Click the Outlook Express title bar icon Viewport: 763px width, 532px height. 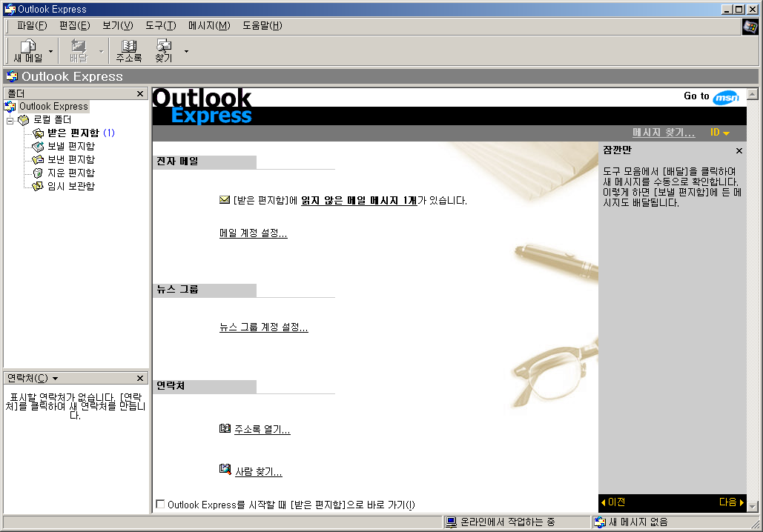coord(10,9)
